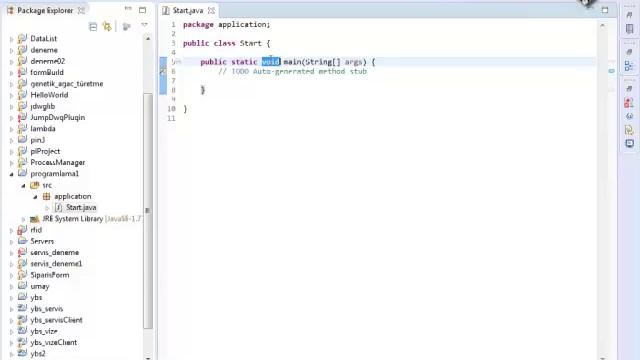This screenshot has width=640, height=360.
Task: Select the genetik_agac_türetme project
Action: click(67, 84)
